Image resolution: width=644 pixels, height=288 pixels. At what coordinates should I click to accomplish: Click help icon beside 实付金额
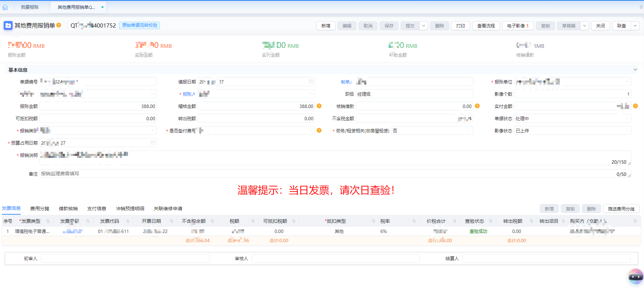coord(636,106)
